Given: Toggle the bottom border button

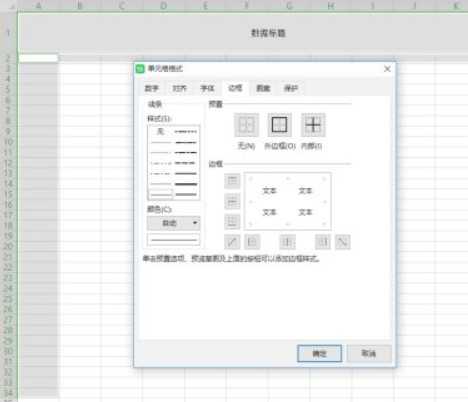Looking at the screenshot, I should pyautogui.click(x=232, y=221).
